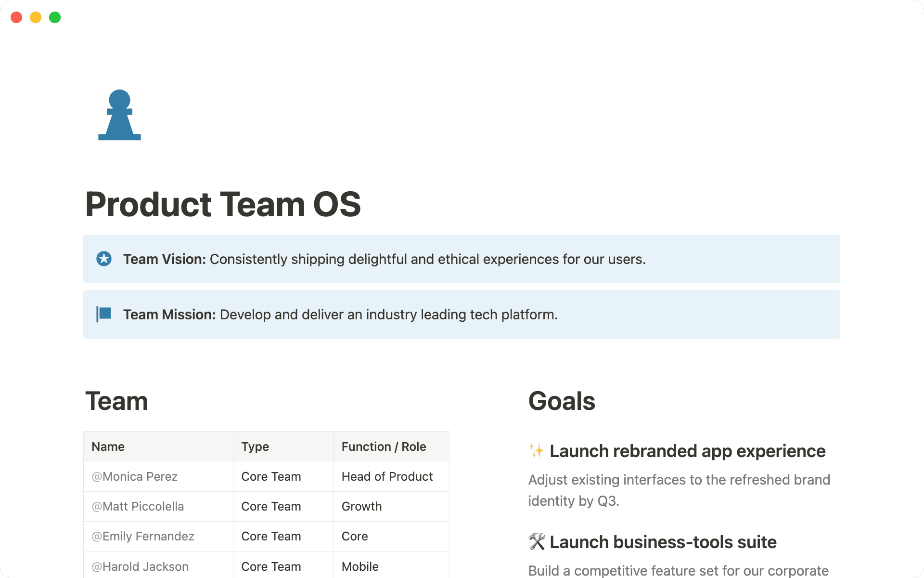The height and width of the screenshot is (578, 924).
Task: Open the @Matt Piccolella mention
Action: click(137, 506)
